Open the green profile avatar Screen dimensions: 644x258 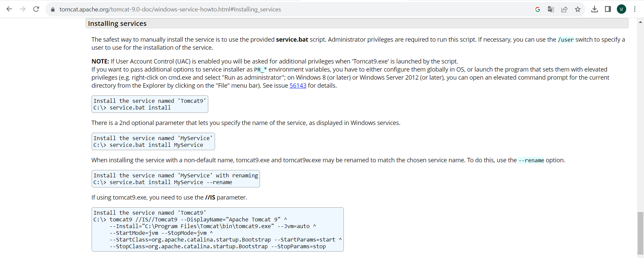pyautogui.click(x=622, y=9)
